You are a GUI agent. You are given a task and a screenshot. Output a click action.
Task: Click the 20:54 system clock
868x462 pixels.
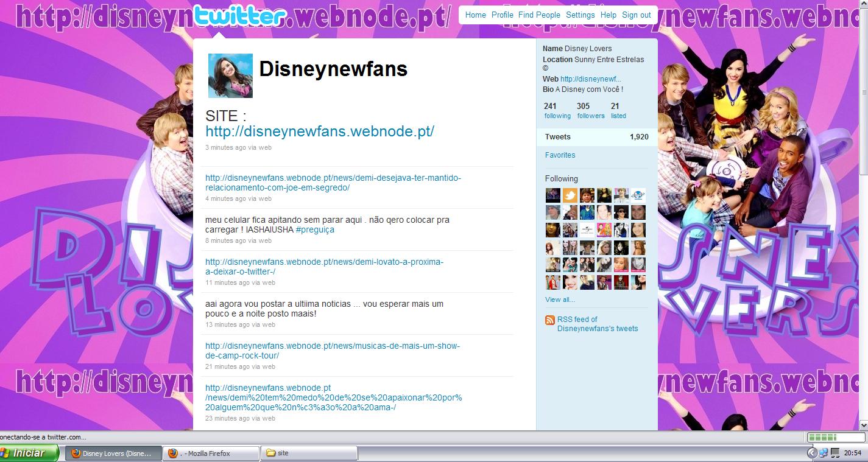point(852,453)
